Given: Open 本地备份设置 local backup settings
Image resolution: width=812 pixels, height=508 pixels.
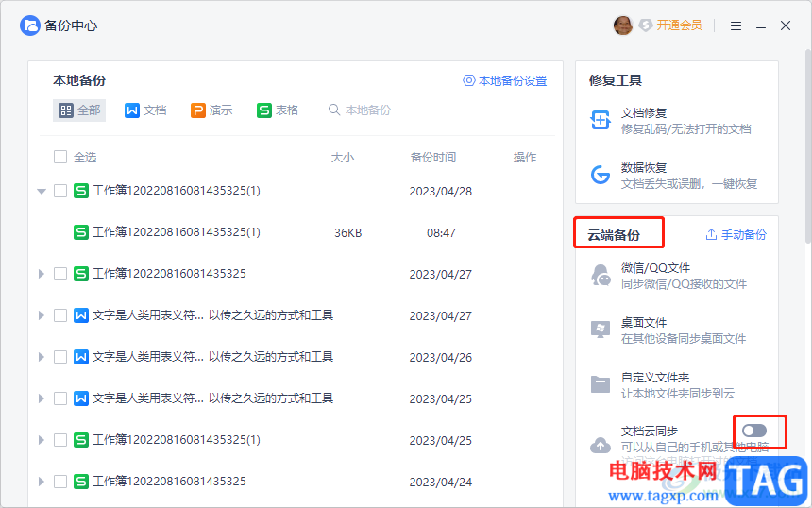Looking at the screenshot, I should 505,81.
